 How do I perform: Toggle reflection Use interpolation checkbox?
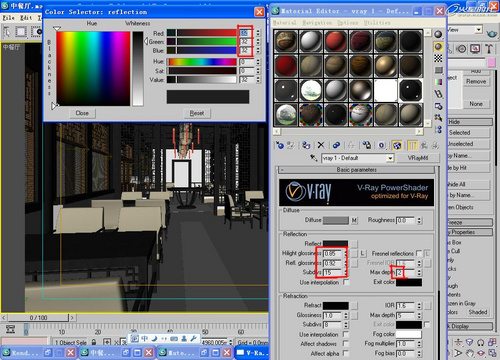[x=346, y=282]
